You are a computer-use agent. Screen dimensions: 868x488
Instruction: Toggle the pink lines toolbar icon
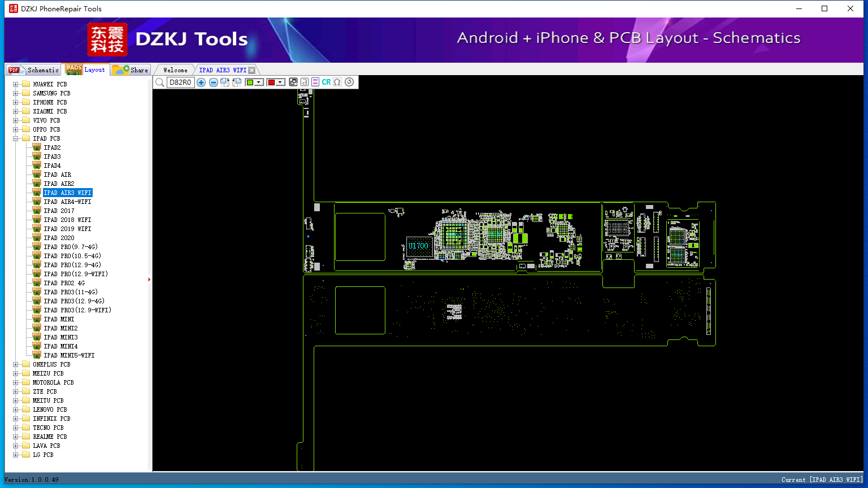(315, 82)
